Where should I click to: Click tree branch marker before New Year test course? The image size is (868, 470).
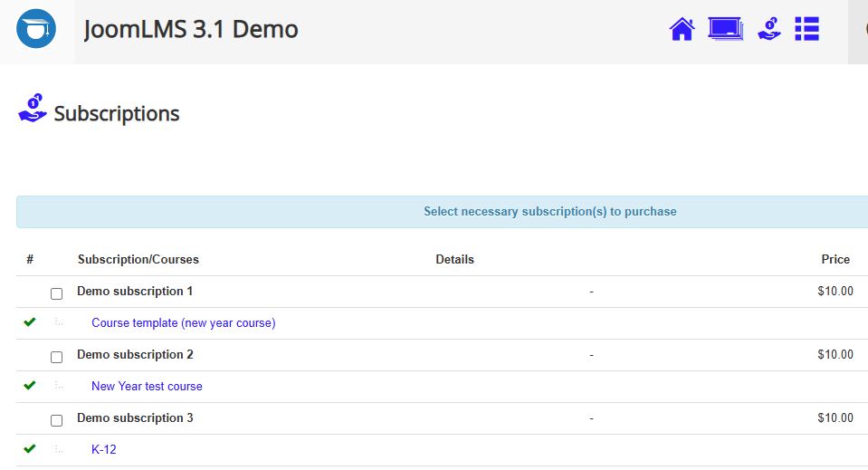point(59,386)
